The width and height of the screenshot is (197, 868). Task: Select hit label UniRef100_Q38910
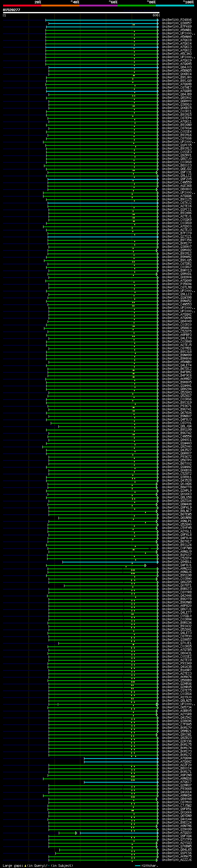176,105
